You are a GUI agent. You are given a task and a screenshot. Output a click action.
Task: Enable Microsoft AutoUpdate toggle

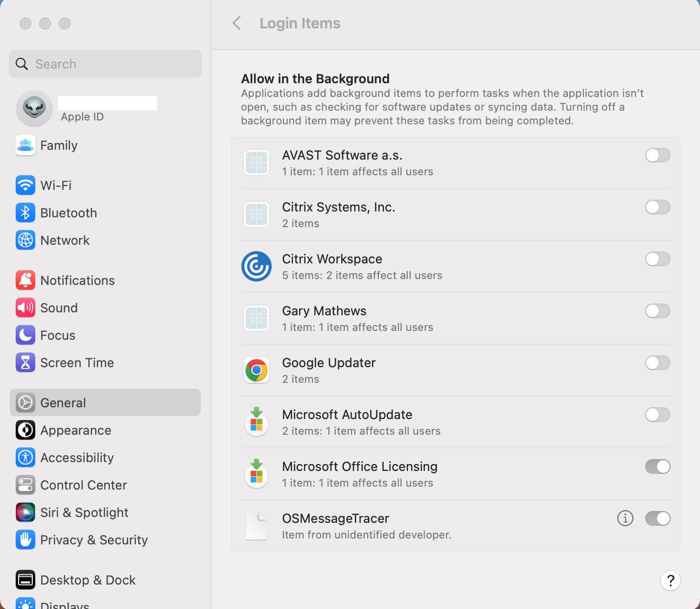(x=658, y=415)
